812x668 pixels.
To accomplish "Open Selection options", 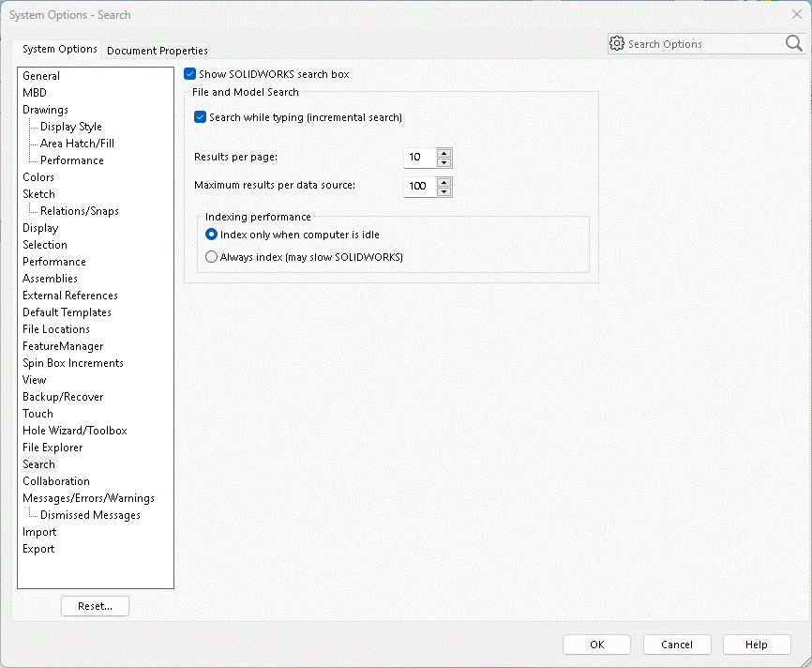I will pos(44,245).
